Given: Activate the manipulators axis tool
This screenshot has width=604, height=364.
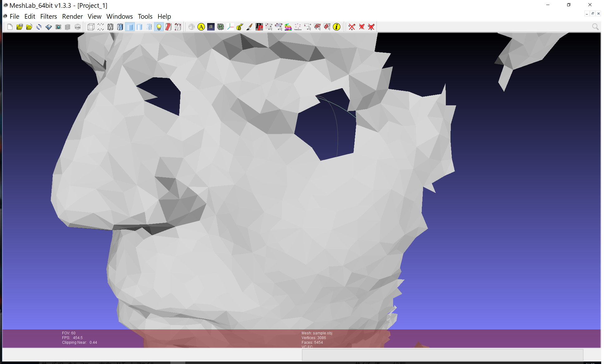Looking at the screenshot, I should pyautogui.click(x=230, y=27).
